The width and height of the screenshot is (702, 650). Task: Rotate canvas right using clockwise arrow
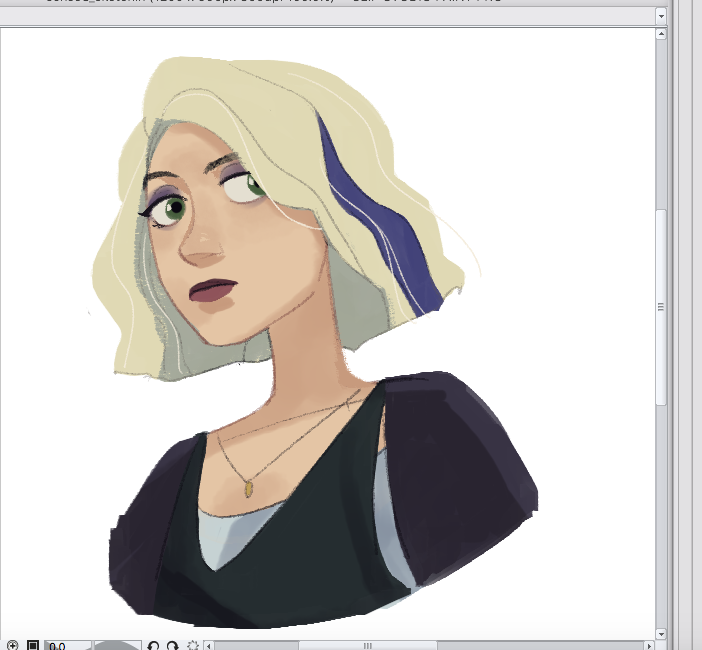[x=172, y=646]
